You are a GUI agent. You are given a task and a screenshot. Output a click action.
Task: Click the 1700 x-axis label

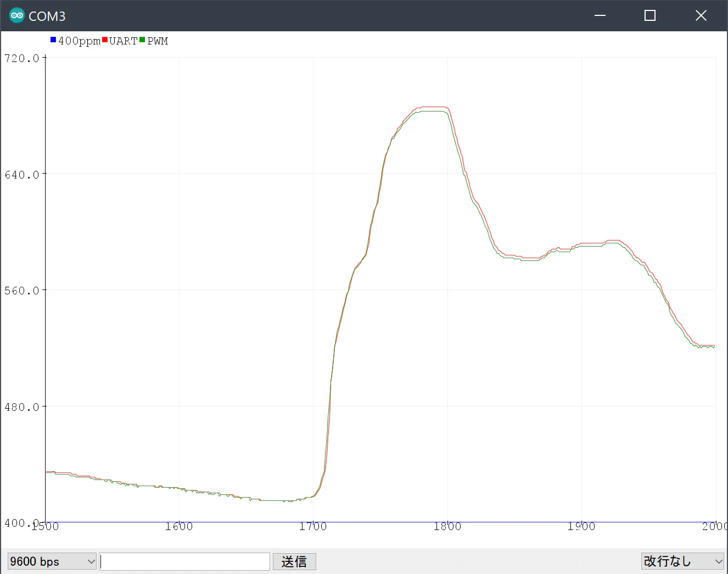[x=313, y=527]
